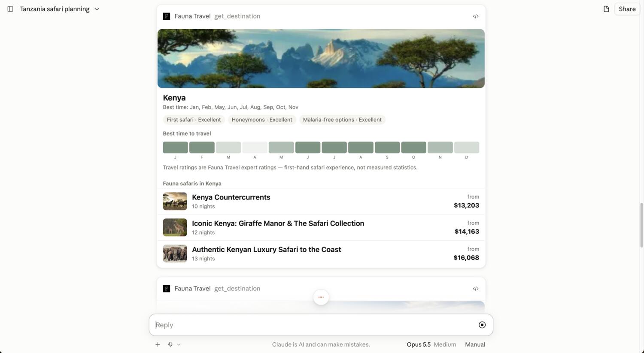Expand the microphone options chevron

pyautogui.click(x=179, y=344)
